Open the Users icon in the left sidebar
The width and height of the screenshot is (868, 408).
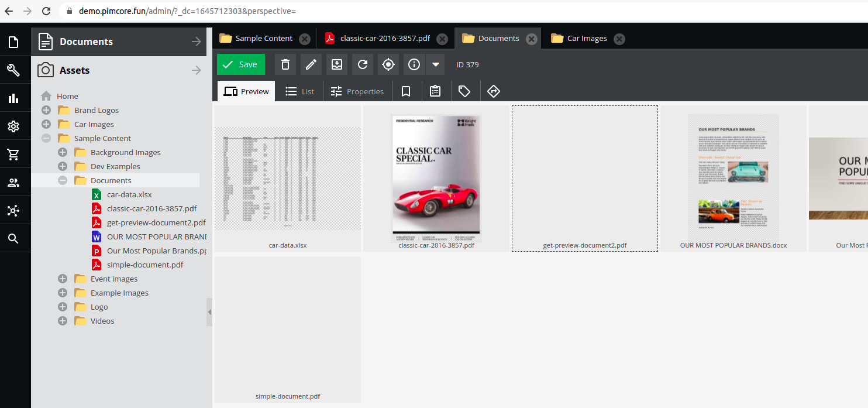tap(15, 182)
